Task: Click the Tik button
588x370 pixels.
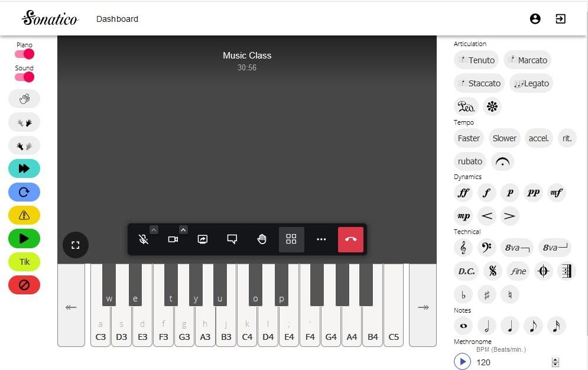Action: (24, 262)
